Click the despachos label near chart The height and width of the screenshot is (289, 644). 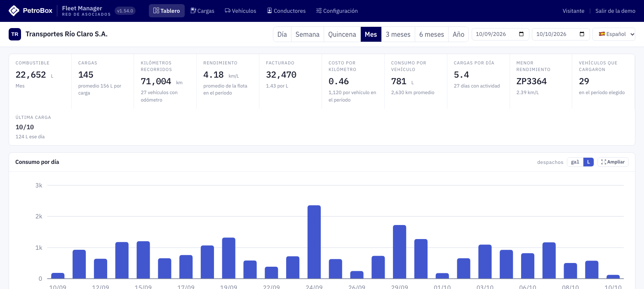click(x=550, y=162)
